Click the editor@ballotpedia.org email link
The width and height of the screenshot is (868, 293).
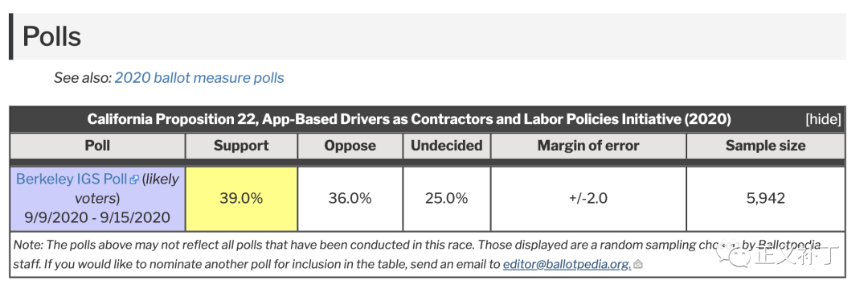tap(567, 265)
